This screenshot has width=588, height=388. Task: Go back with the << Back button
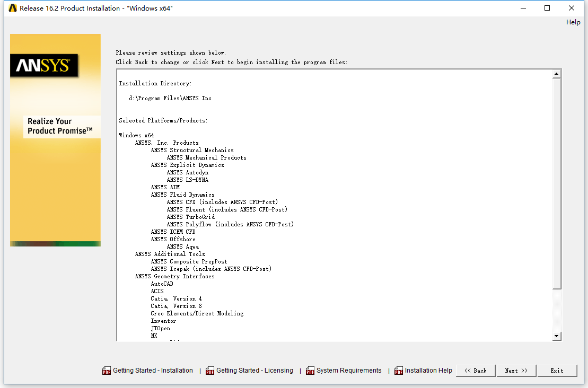pyautogui.click(x=476, y=371)
